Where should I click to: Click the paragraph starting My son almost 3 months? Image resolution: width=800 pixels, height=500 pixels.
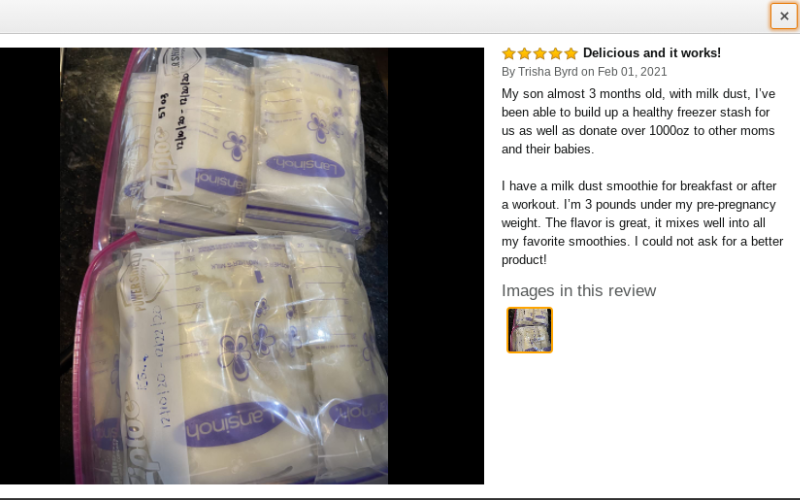638,121
